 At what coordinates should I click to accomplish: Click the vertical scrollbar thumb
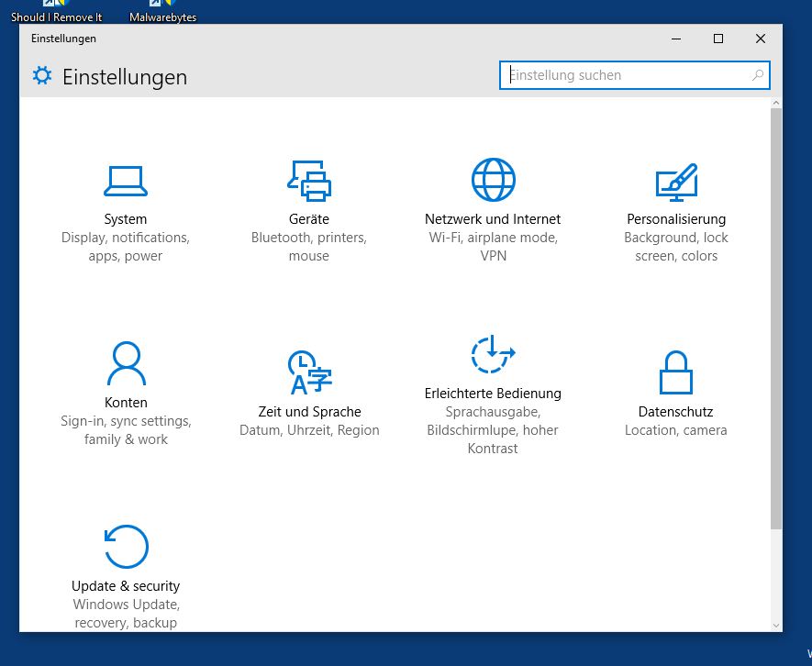tap(776, 316)
